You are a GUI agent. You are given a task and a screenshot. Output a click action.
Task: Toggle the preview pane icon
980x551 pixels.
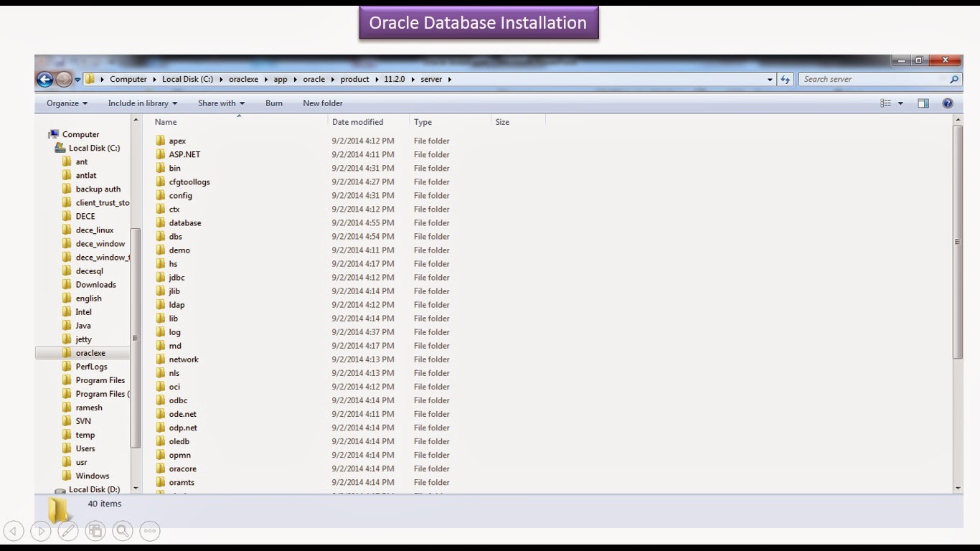pos(923,103)
